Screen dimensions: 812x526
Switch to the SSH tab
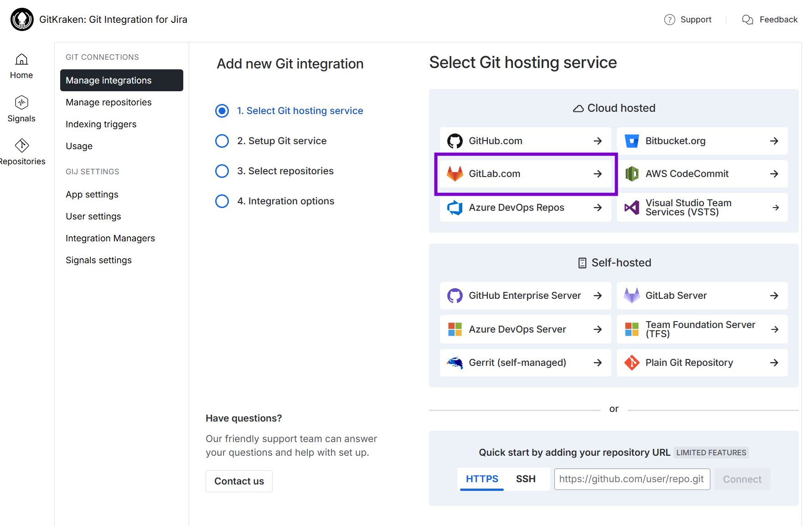(526, 479)
